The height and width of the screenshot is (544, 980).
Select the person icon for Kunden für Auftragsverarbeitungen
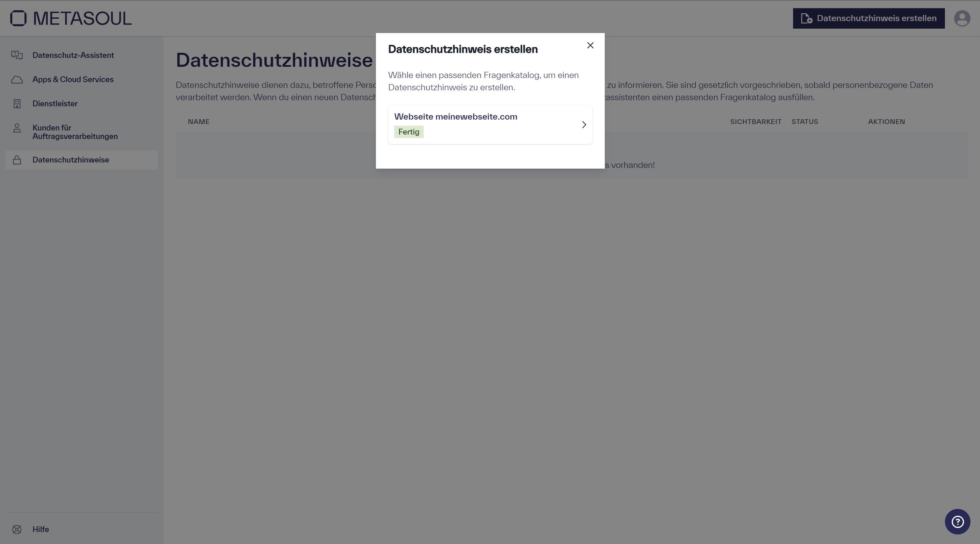[x=17, y=128]
